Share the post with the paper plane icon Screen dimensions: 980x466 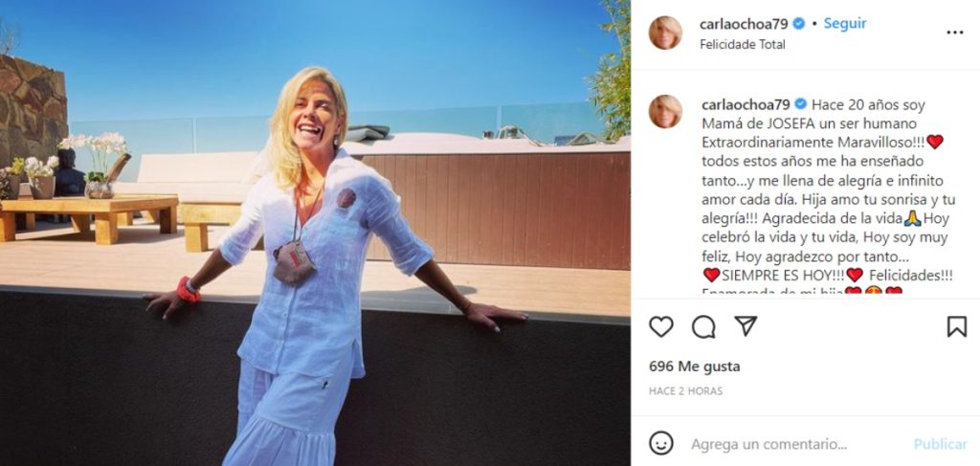[746, 325]
